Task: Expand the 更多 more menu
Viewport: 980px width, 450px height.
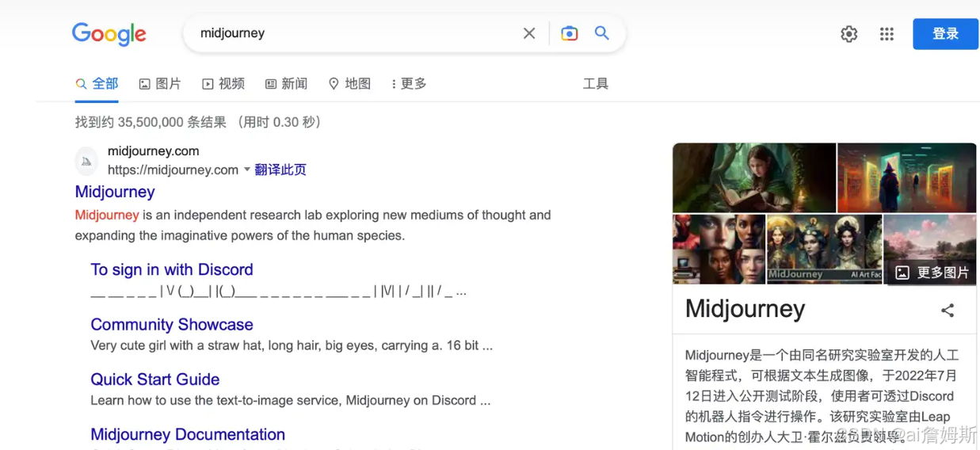Action: coord(409,84)
